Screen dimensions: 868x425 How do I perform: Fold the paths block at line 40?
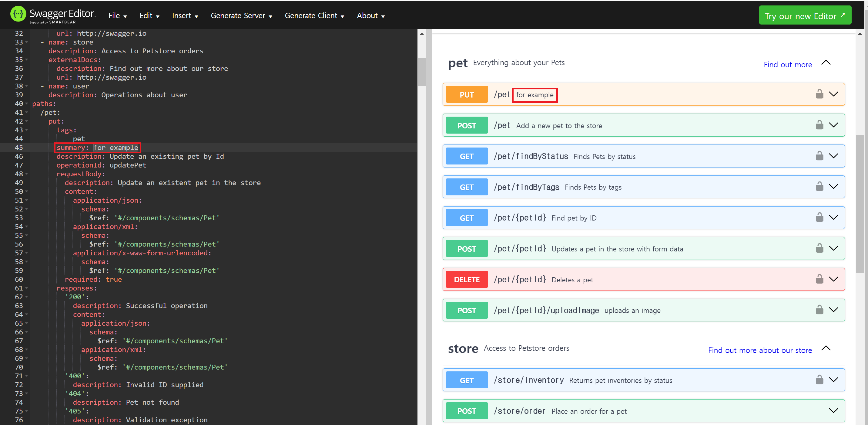27,104
